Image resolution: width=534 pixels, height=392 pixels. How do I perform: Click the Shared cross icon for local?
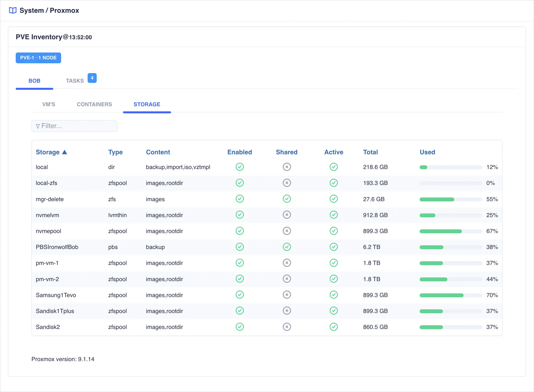287,167
